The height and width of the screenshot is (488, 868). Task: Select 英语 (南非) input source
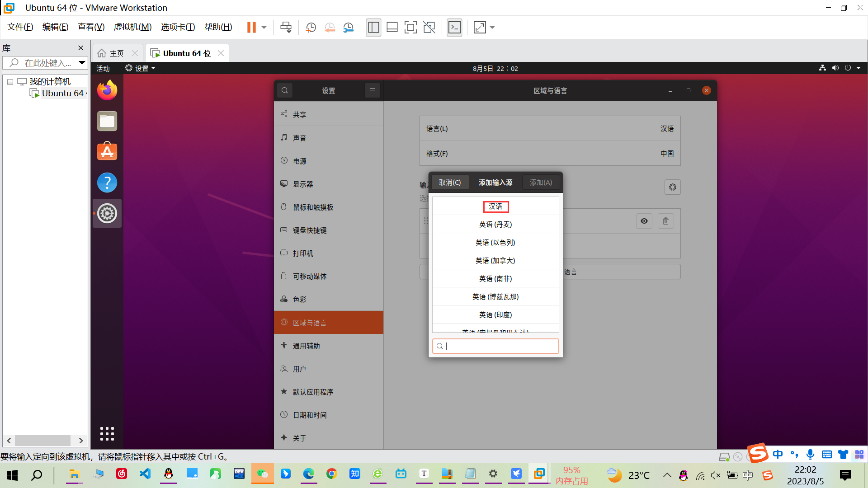[x=495, y=279]
